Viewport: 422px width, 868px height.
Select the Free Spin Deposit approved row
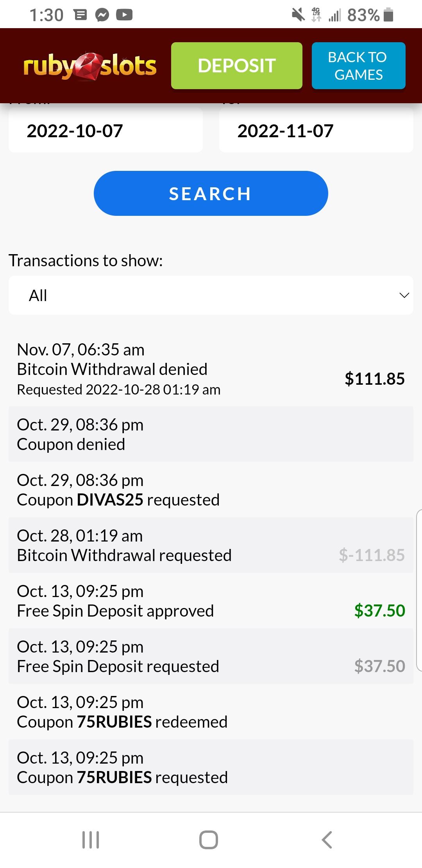click(211, 601)
